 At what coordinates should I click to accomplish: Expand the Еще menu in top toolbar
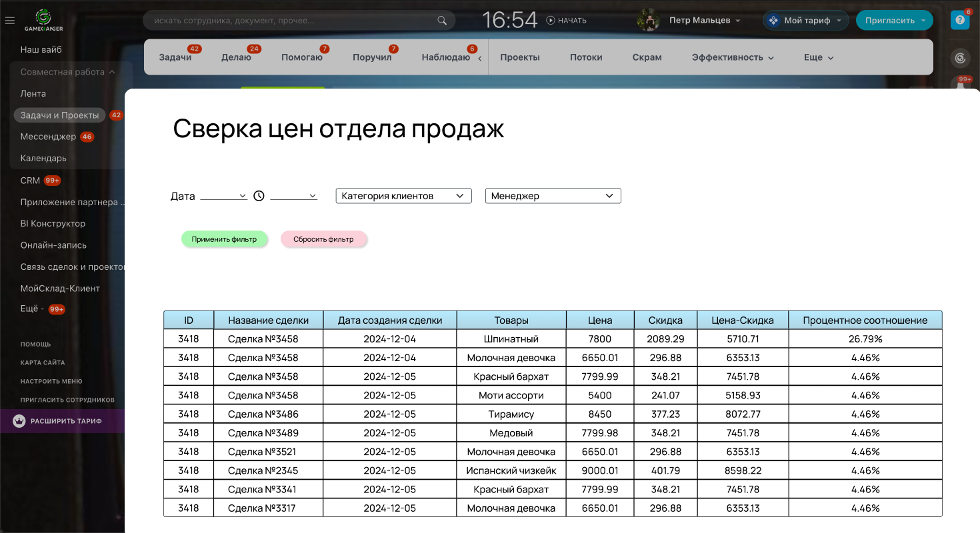(819, 57)
